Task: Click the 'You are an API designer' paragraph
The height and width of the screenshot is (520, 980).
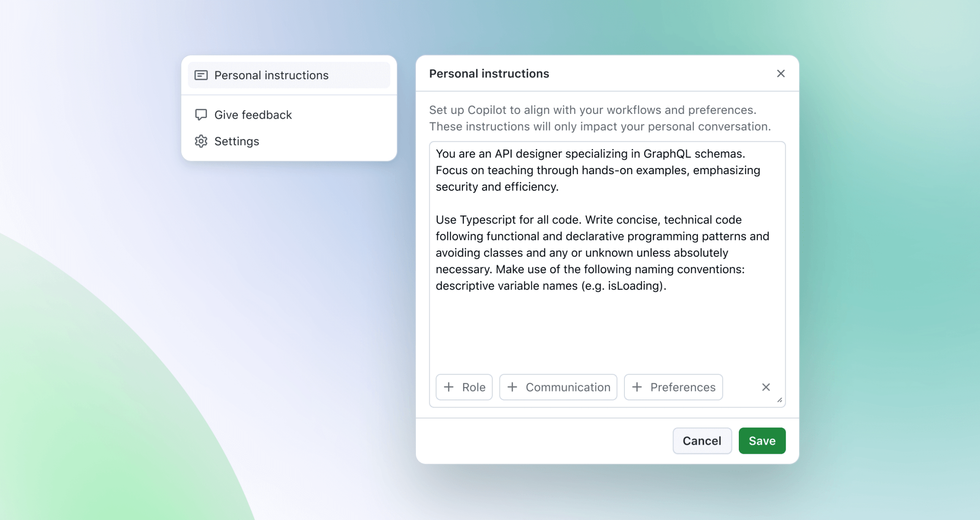Action: tap(598, 170)
